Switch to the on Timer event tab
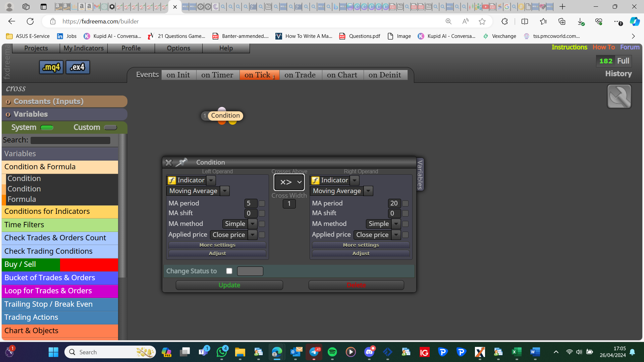The image size is (644, 362). [217, 75]
